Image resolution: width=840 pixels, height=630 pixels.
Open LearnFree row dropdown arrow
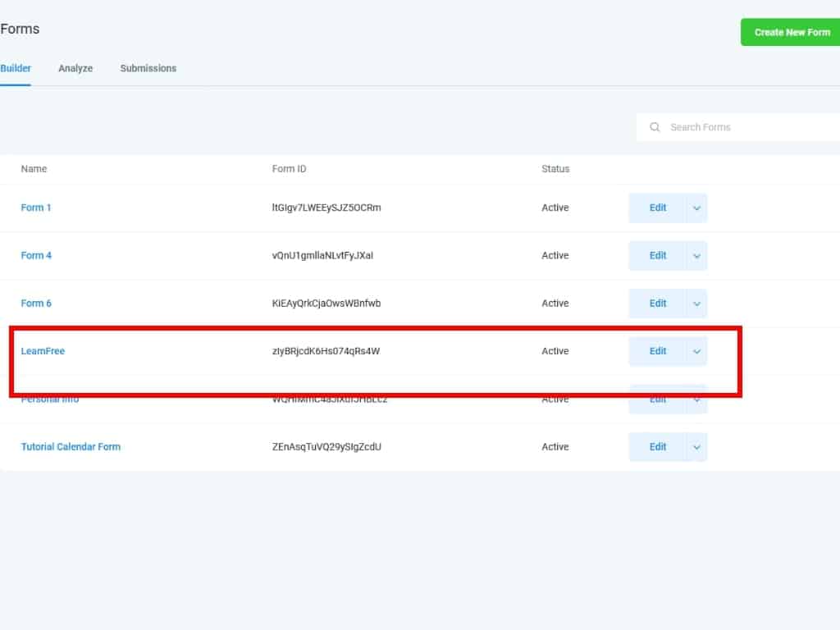pyautogui.click(x=696, y=351)
